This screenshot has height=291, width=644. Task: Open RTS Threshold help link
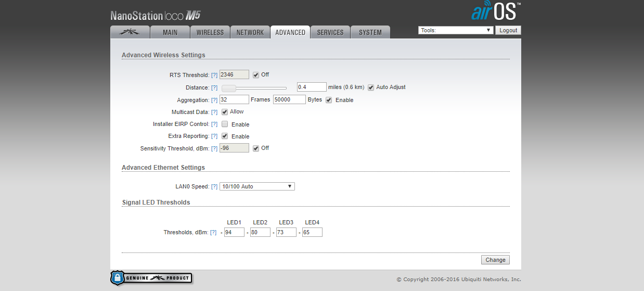[x=214, y=75]
